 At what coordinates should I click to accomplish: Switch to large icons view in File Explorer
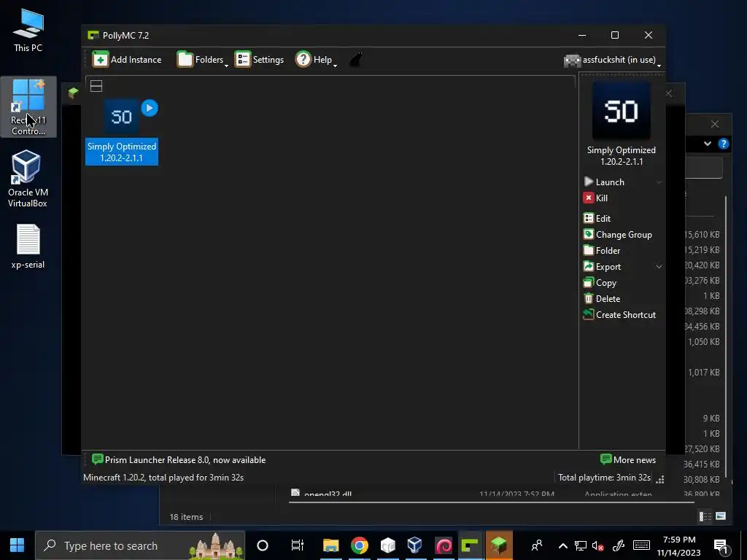pyautogui.click(x=721, y=516)
